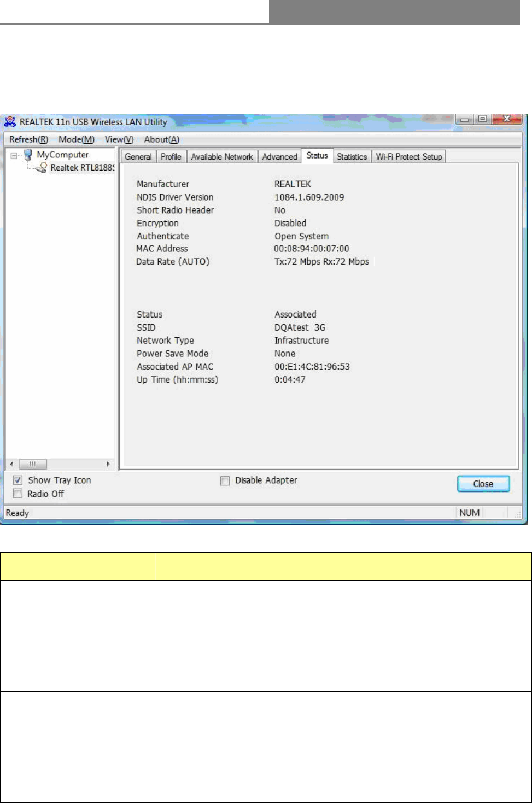Click the Encryption value Disabled
Image resolution: width=532 pixels, height=803 pixels.
click(x=290, y=223)
